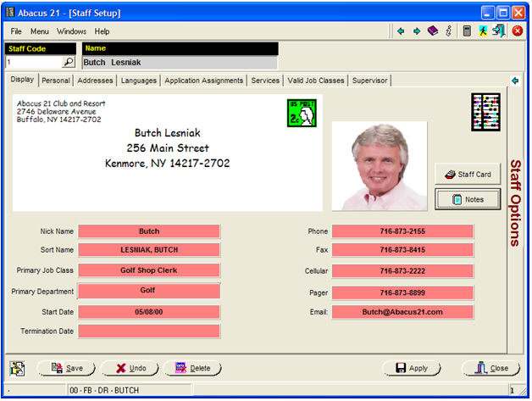This screenshot has height=401, width=532.
Task: Open the purple help book icon
Action: point(432,31)
